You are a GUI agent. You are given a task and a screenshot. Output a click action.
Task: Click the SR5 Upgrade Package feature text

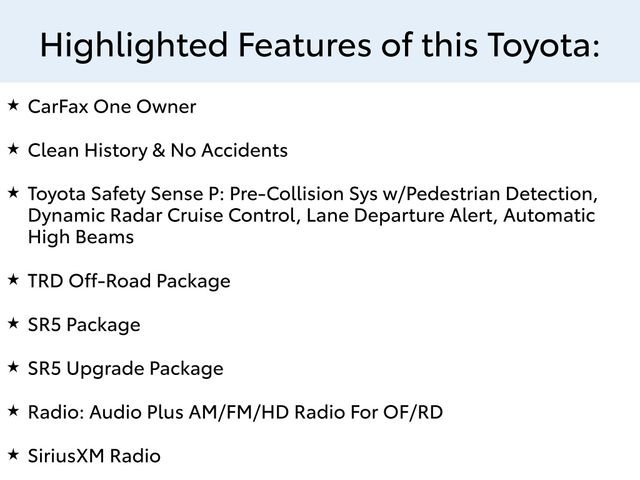[126, 369]
